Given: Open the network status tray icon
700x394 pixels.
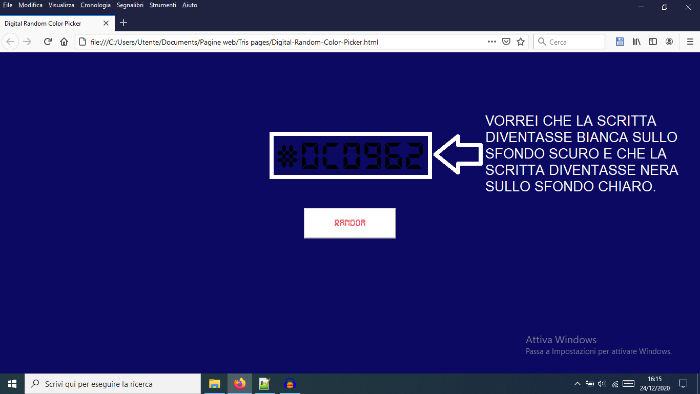Looking at the screenshot, I should click(615, 384).
